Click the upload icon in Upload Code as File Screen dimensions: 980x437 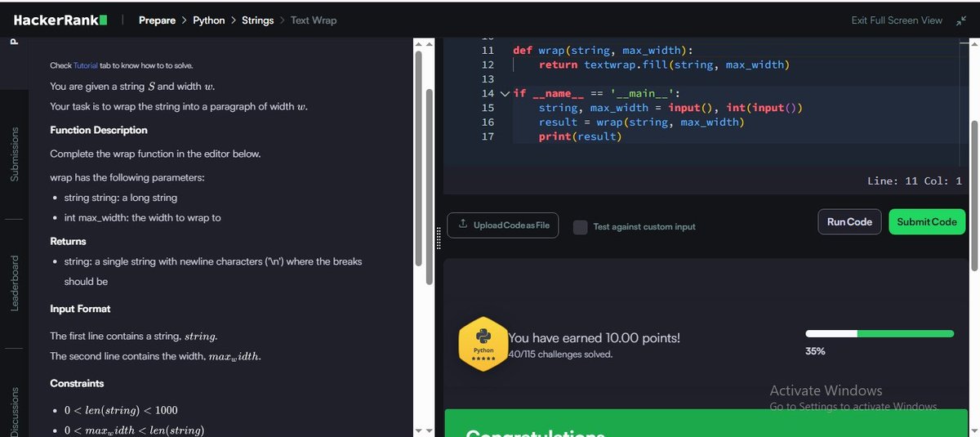click(463, 225)
